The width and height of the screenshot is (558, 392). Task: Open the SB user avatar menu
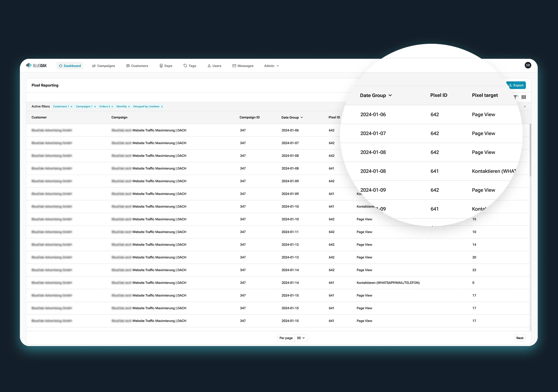point(528,65)
